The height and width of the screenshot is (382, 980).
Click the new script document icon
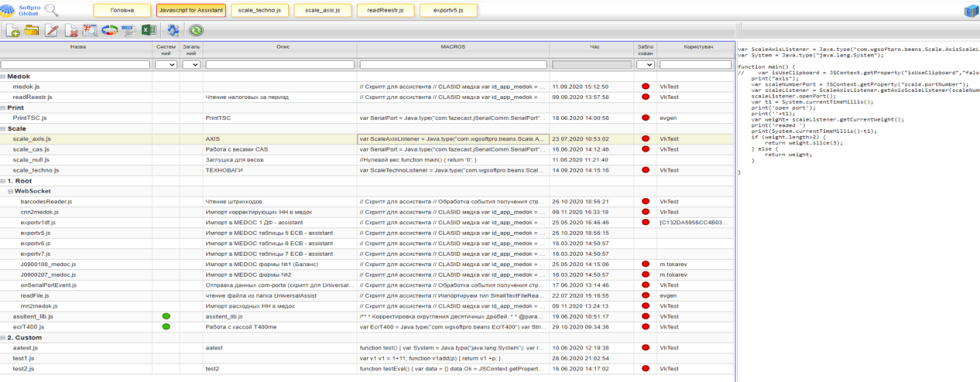point(13,30)
